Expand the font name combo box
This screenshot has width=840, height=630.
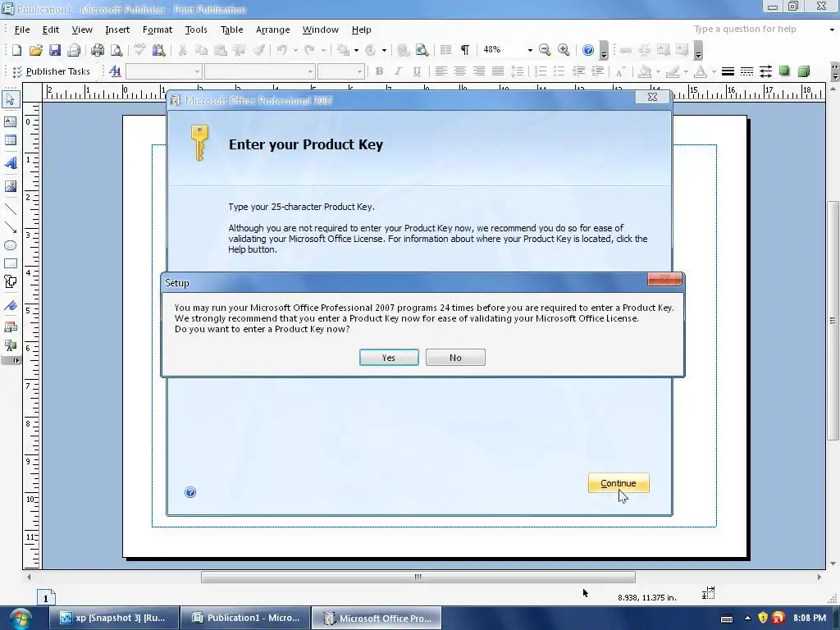(310, 71)
